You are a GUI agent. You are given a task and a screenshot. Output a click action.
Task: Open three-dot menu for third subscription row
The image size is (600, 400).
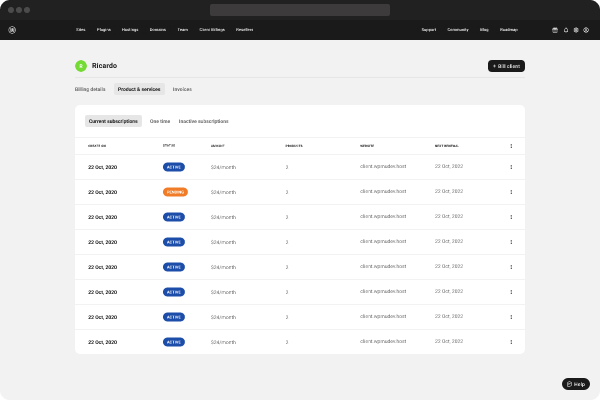(x=511, y=216)
